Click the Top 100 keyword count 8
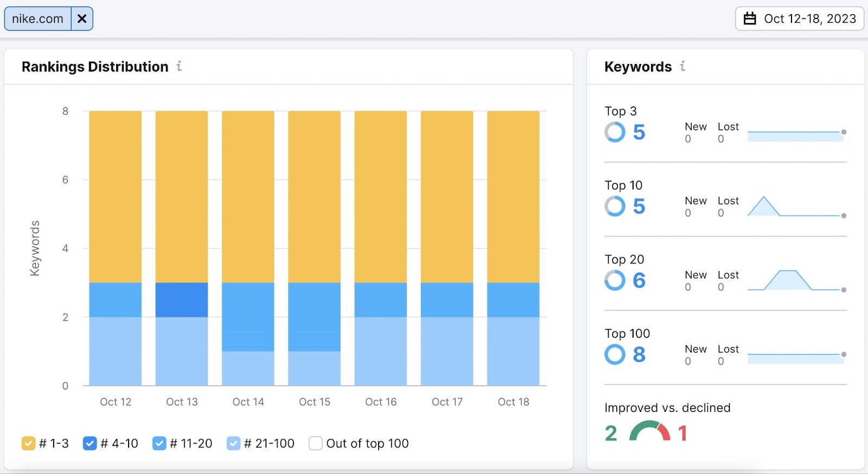Image resolution: width=868 pixels, height=474 pixels. pyautogui.click(x=639, y=355)
